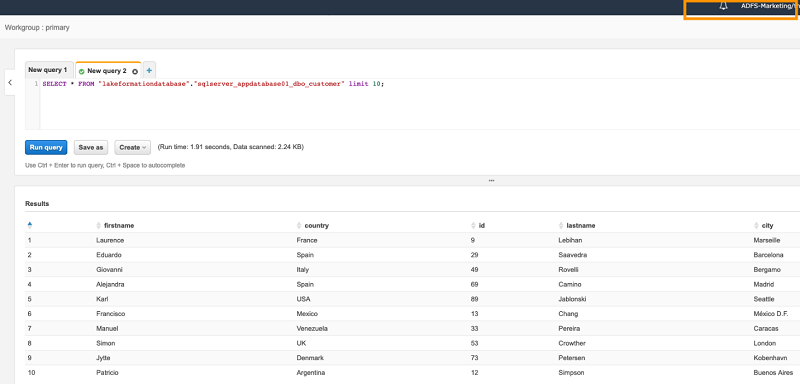Sort by country column icon
This screenshot has height=384, width=800.
pyautogui.click(x=299, y=225)
